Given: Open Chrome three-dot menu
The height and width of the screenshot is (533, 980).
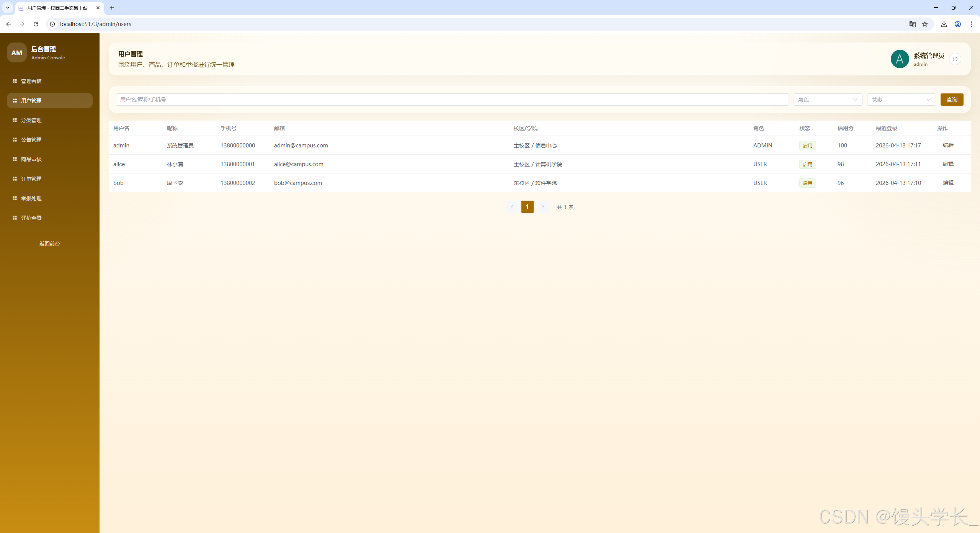Looking at the screenshot, I should 972,24.
